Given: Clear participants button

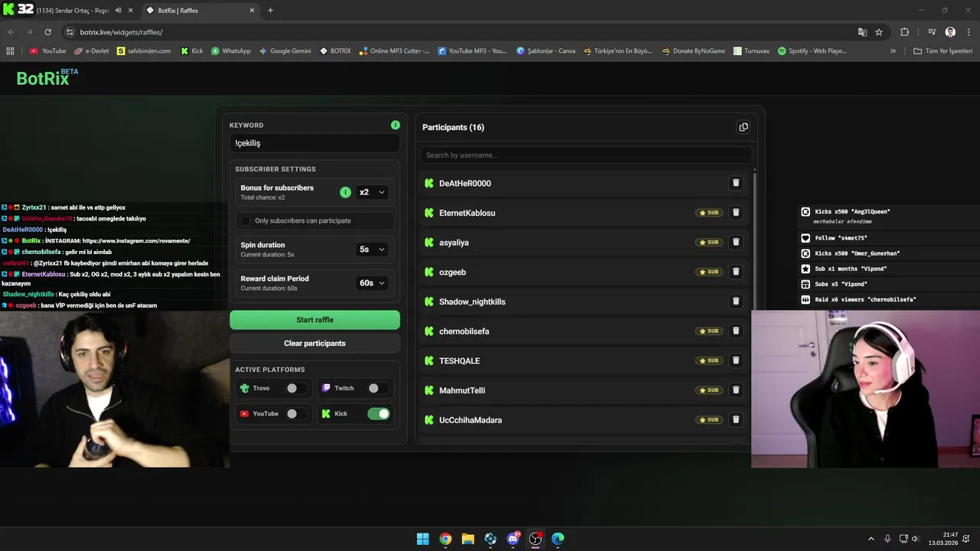Looking at the screenshot, I should pos(315,343).
